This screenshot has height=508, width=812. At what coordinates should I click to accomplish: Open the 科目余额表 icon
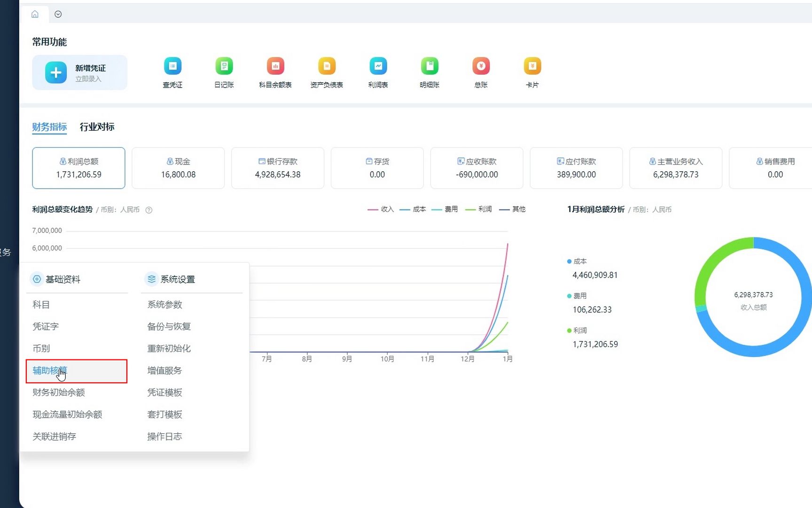[275, 72]
